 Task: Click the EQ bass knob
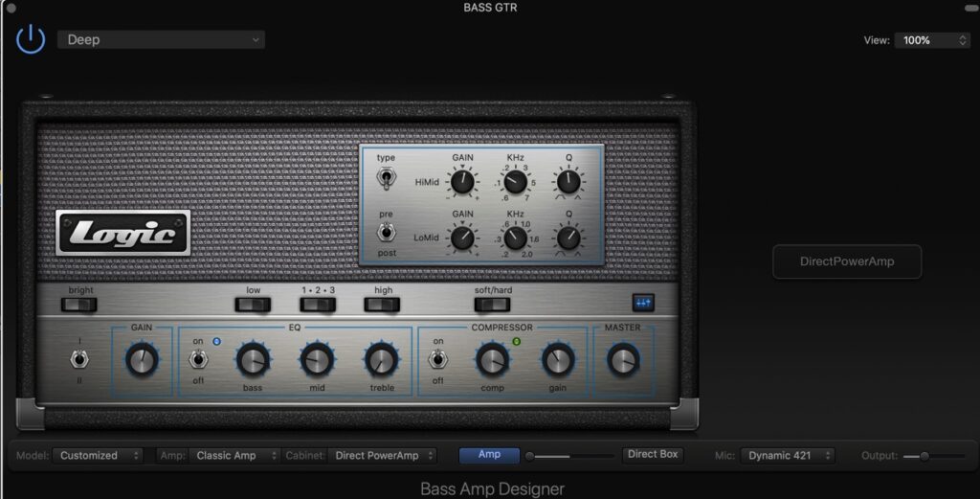coord(253,359)
